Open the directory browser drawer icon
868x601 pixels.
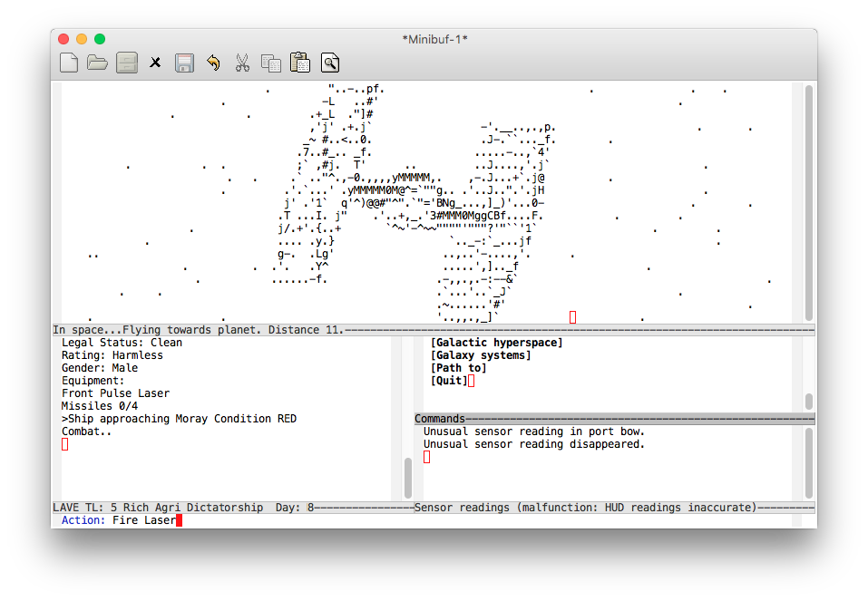(127, 63)
